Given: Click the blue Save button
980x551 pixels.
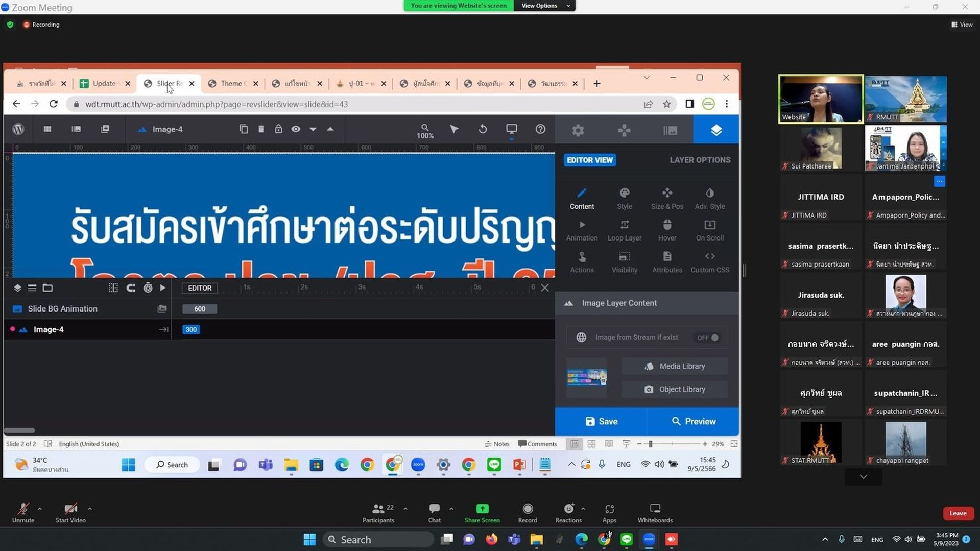Looking at the screenshot, I should [601, 421].
